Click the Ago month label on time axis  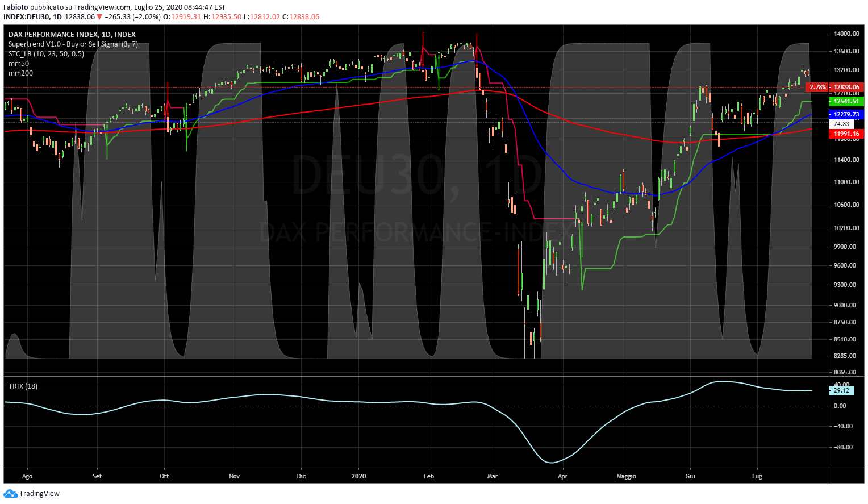click(x=27, y=477)
